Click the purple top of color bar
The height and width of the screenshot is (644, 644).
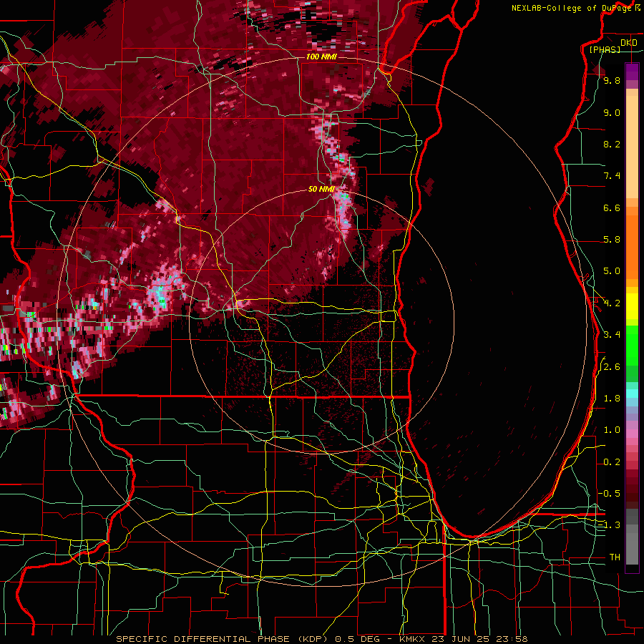click(632, 72)
